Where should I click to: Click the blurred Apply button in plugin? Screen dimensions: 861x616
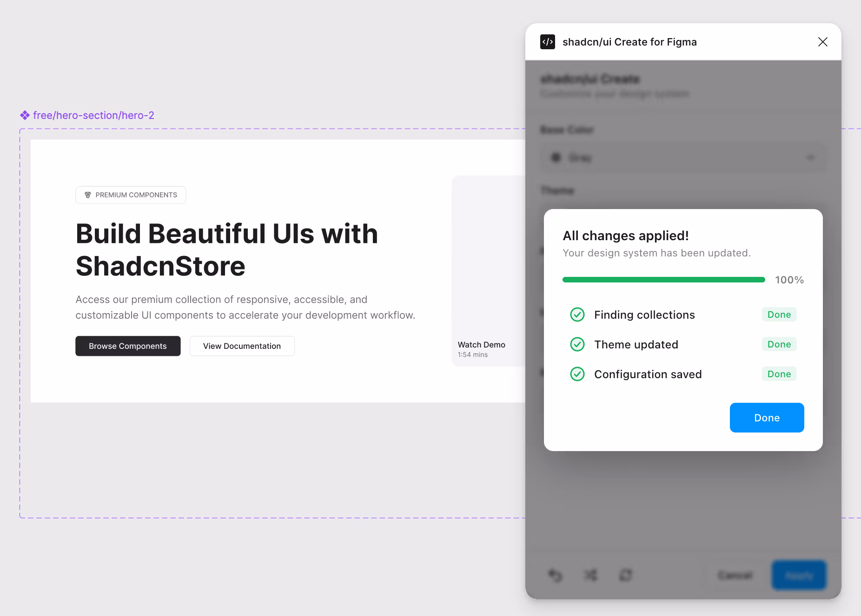[x=799, y=576]
